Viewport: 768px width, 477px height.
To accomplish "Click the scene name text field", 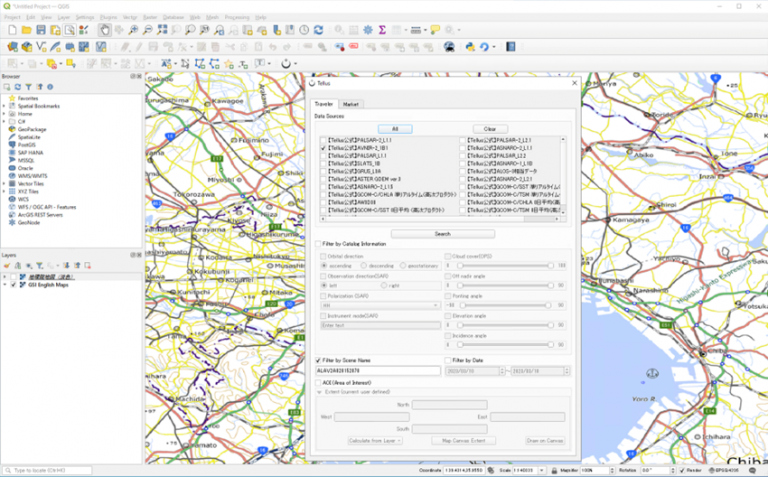I will pos(378,371).
